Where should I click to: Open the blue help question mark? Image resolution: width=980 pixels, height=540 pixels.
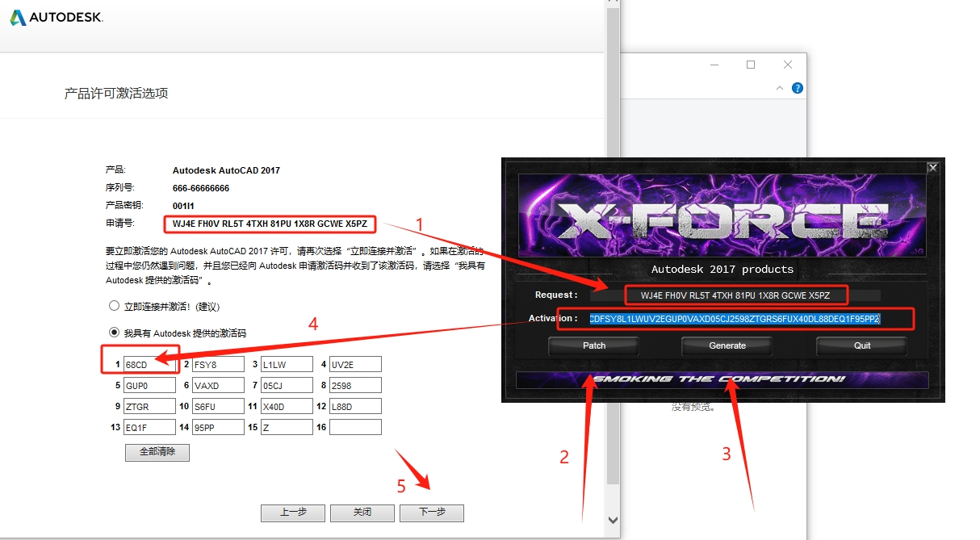(797, 87)
